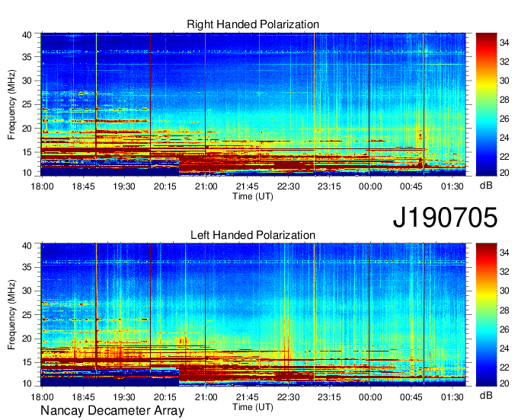518x420 pixels.
Task: Click the "10" frequency tick on the right-handed plot
Action: 27,173
